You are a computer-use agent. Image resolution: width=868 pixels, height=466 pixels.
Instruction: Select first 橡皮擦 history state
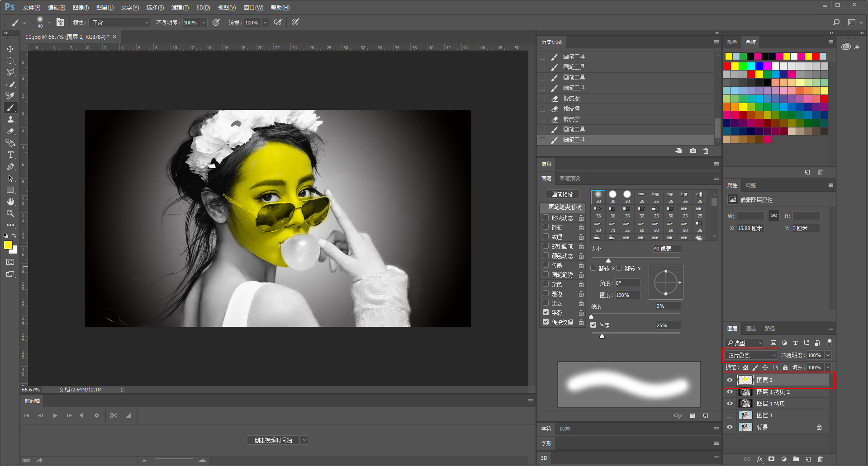(x=626, y=98)
